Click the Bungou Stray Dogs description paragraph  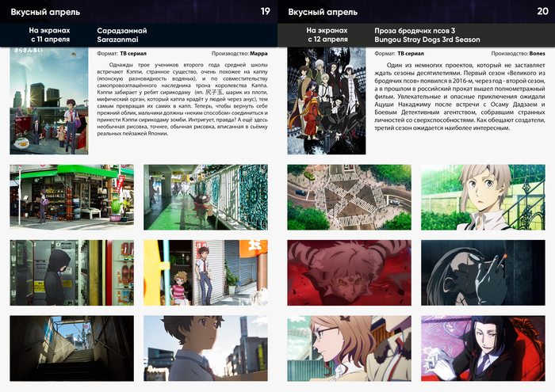click(x=460, y=97)
